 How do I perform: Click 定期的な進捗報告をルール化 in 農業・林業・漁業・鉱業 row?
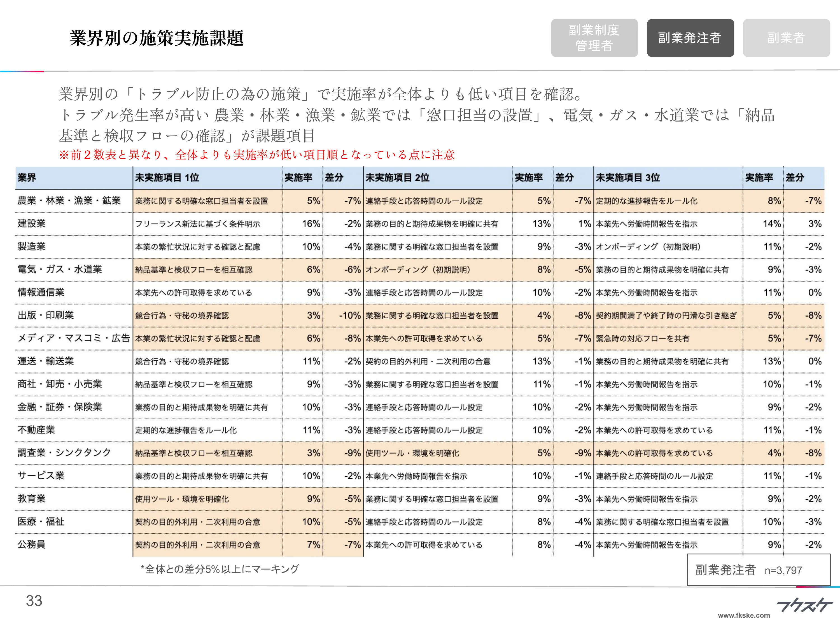646,201
